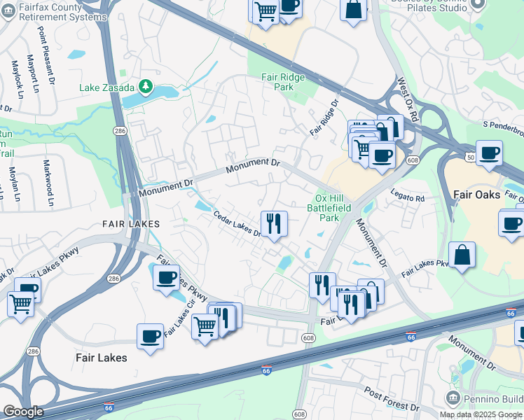Click the shopping bag marker near Fair Oaks
This screenshot has height=420, width=524.
[462, 255]
